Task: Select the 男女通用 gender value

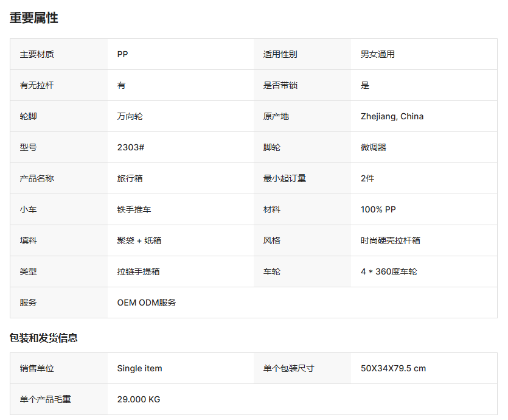Action: click(377, 54)
